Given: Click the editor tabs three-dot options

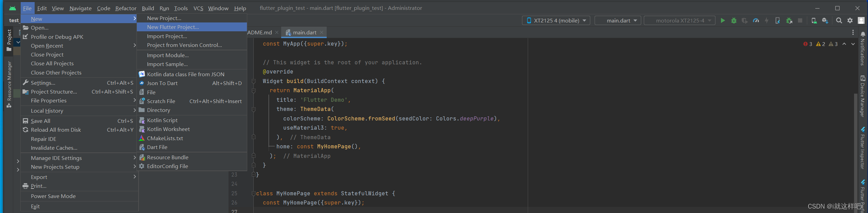Looking at the screenshot, I should pos(853,32).
